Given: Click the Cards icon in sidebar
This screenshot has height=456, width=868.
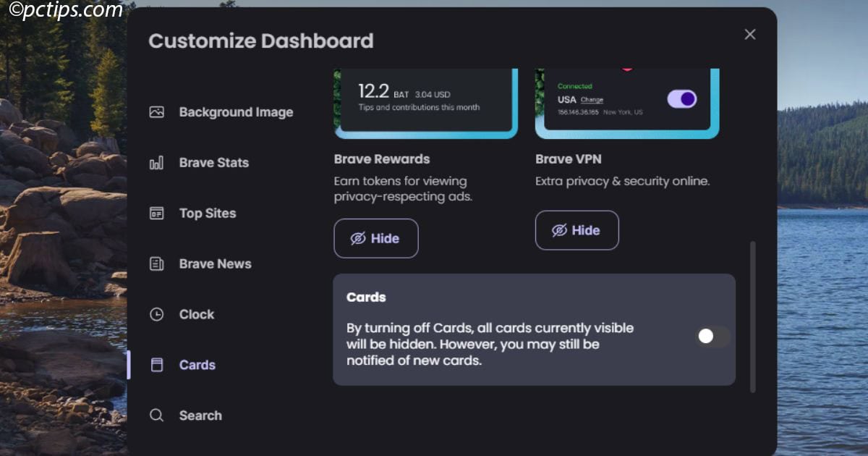Looking at the screenshot, I should pyautogui.click(x=156, y=366).
